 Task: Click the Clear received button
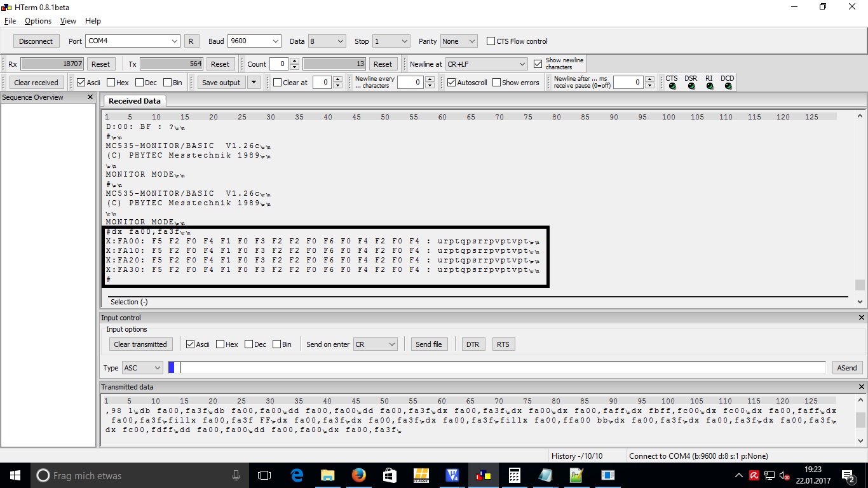pyautogui.click(x=36, y=83)
